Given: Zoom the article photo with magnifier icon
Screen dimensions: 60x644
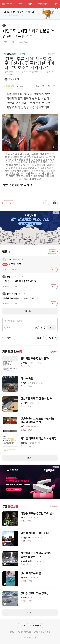Looking at the screenshot, I should click(54, 148).
